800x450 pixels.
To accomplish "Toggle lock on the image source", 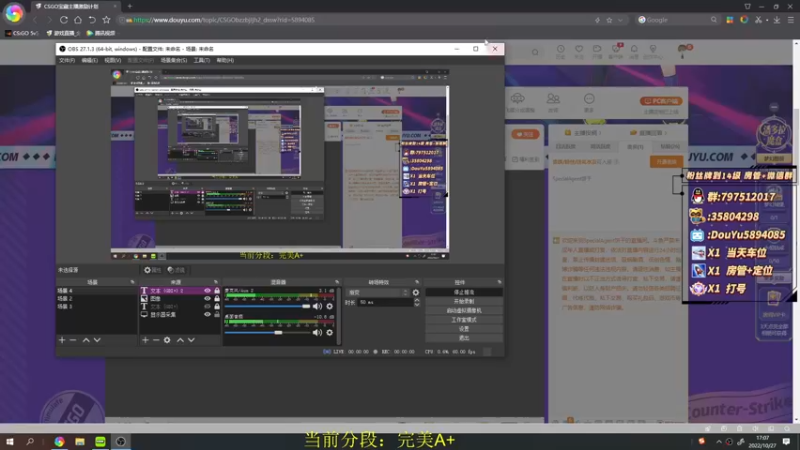I will tap(217, 298).
